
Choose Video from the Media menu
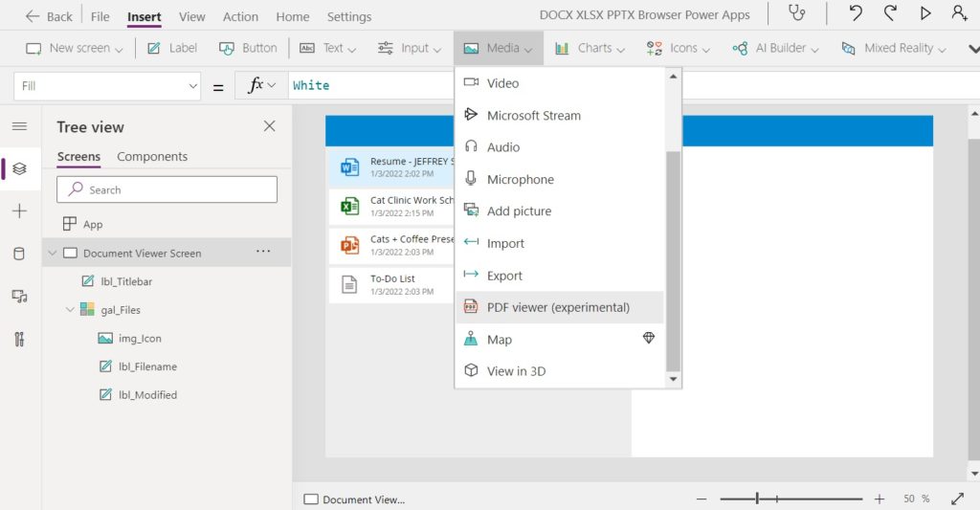coord(559,83)
